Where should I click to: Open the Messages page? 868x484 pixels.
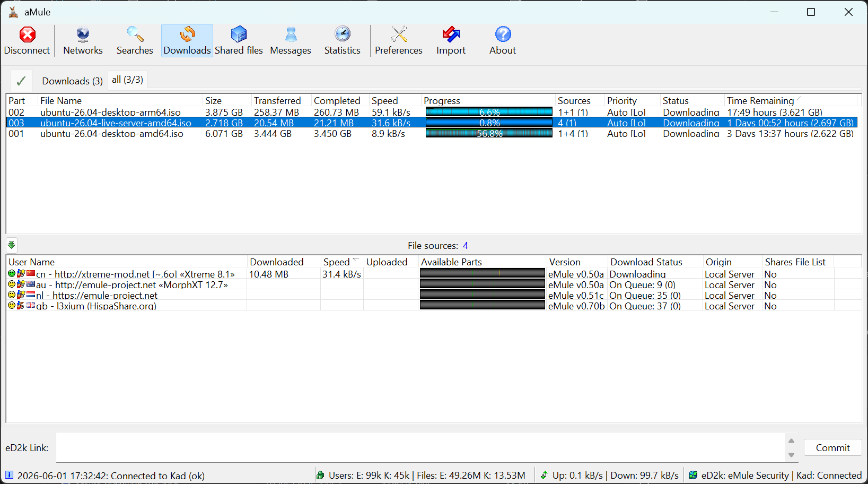coord(291,40)
